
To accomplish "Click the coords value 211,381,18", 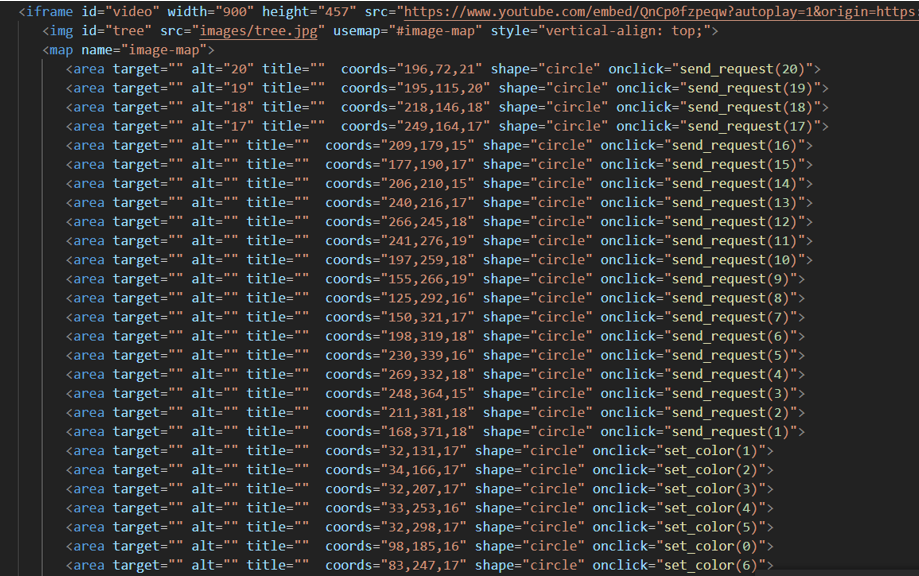I will [427, 413].
